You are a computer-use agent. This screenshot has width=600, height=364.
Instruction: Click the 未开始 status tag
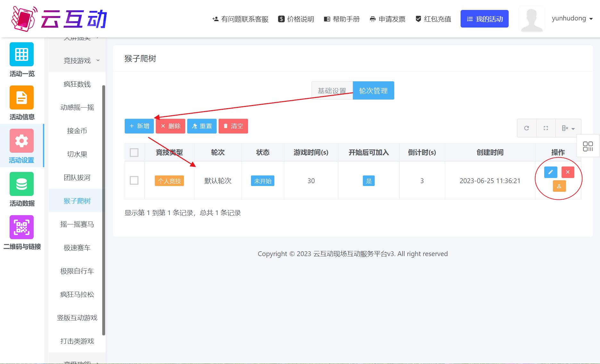[262, 181]
